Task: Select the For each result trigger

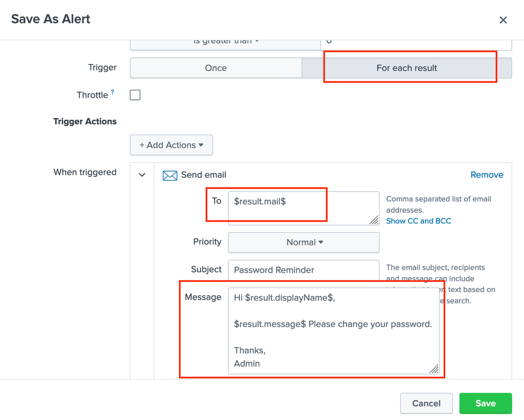Action: [x=406, y=68]
